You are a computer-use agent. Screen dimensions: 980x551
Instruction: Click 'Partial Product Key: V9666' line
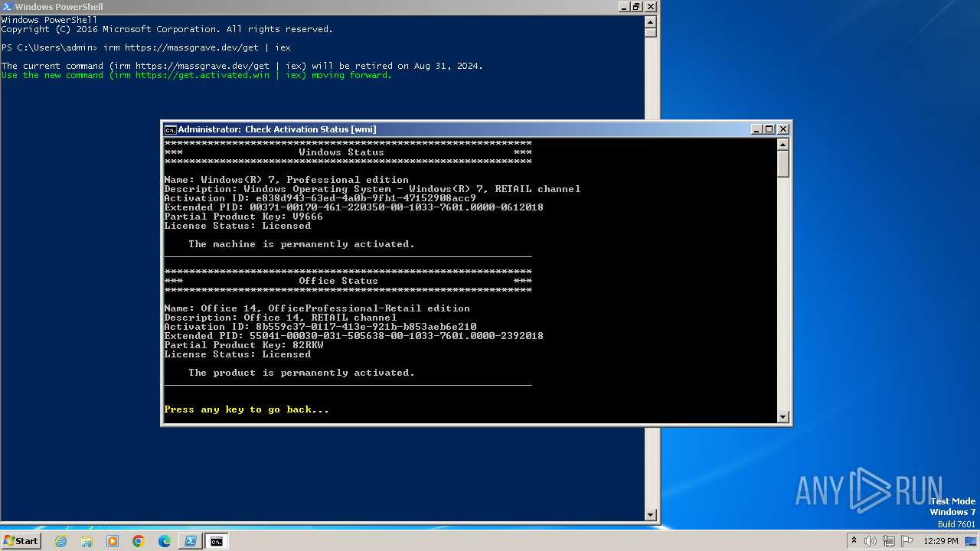pyautogui.click(x=243, y=217)
